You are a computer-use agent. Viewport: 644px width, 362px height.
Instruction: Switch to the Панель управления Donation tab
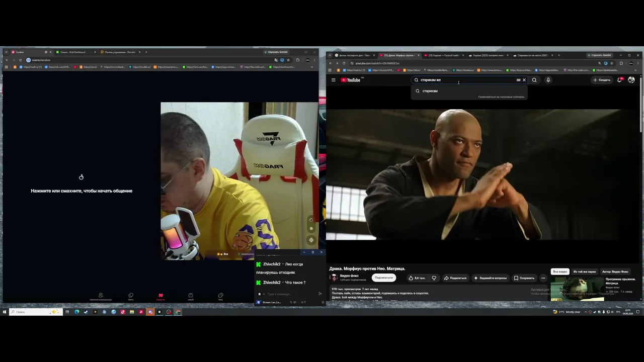click(121, 52)
